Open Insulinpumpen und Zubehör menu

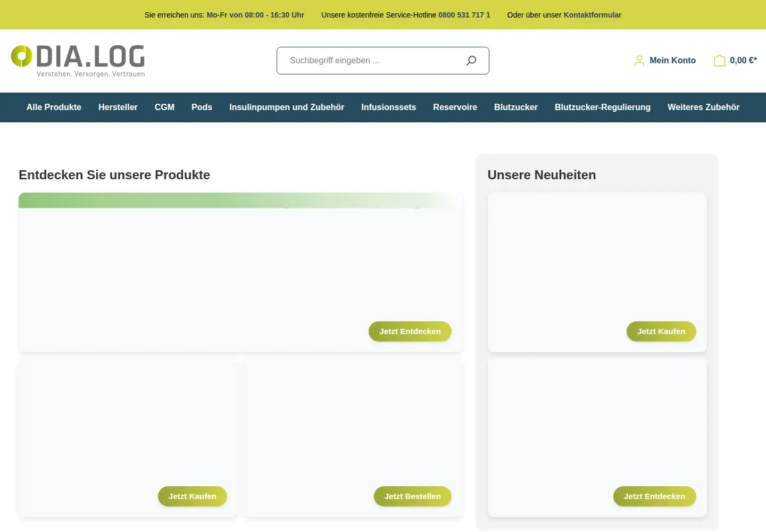click(x=287, y=107)
